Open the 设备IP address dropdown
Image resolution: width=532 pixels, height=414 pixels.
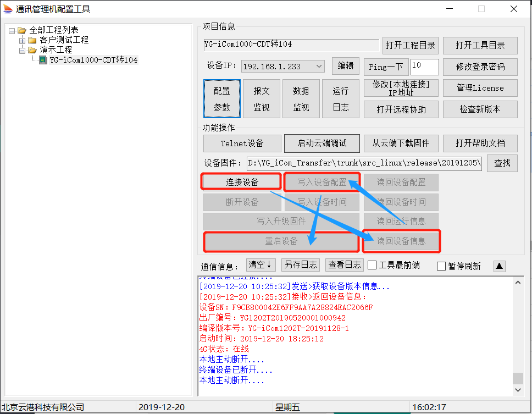(x=319, y=66)
